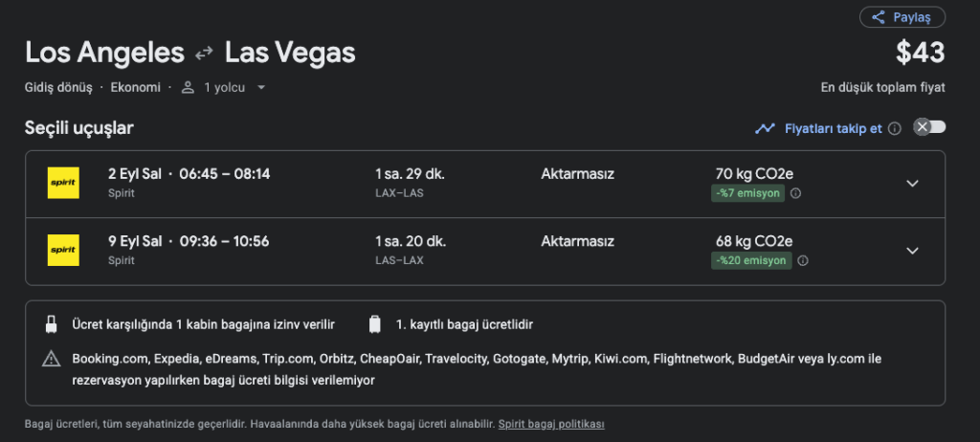Image resolution: width=980 pixels, height=442 pixels.
Task: Click the Spirit logo on the outbound flight
Action: point(63,183)
